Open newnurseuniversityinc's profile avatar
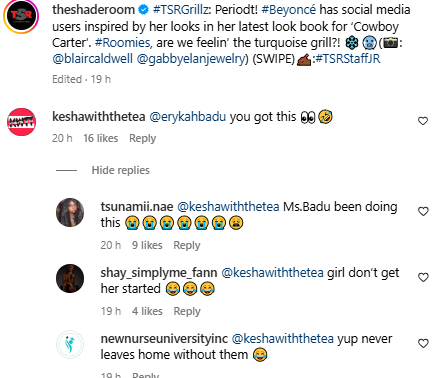Viewport: 441px width, 378px height. click(70, 344)
